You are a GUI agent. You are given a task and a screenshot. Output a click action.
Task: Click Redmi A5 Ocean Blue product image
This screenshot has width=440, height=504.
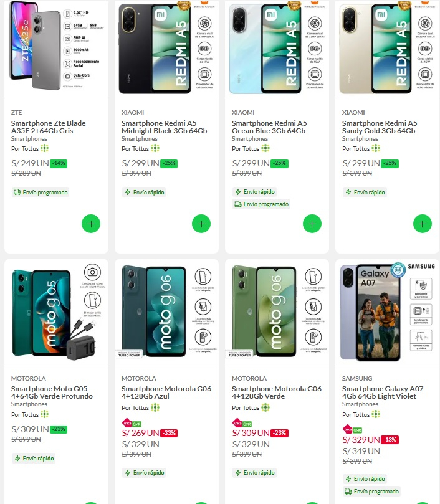tap(276, 49)
